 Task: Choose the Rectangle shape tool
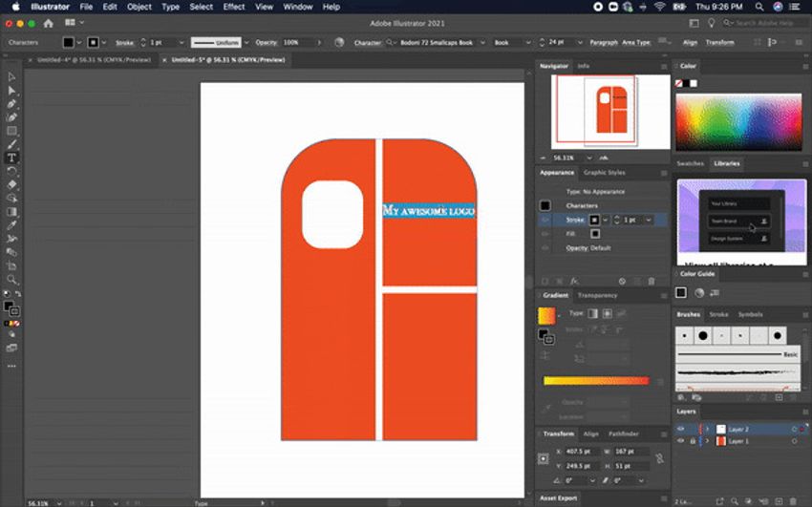pos(11,131)
